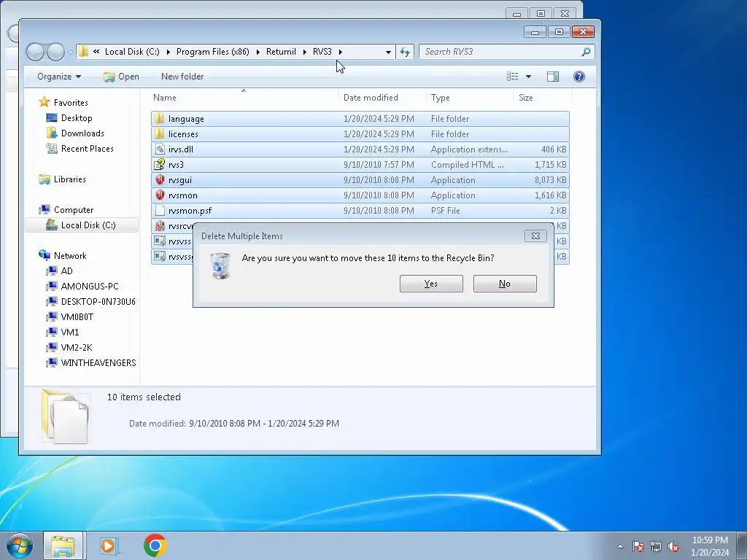Open Action Center flag icon
Screen dimensions: 747x560
pyautogui.click(x=638, y=546)
